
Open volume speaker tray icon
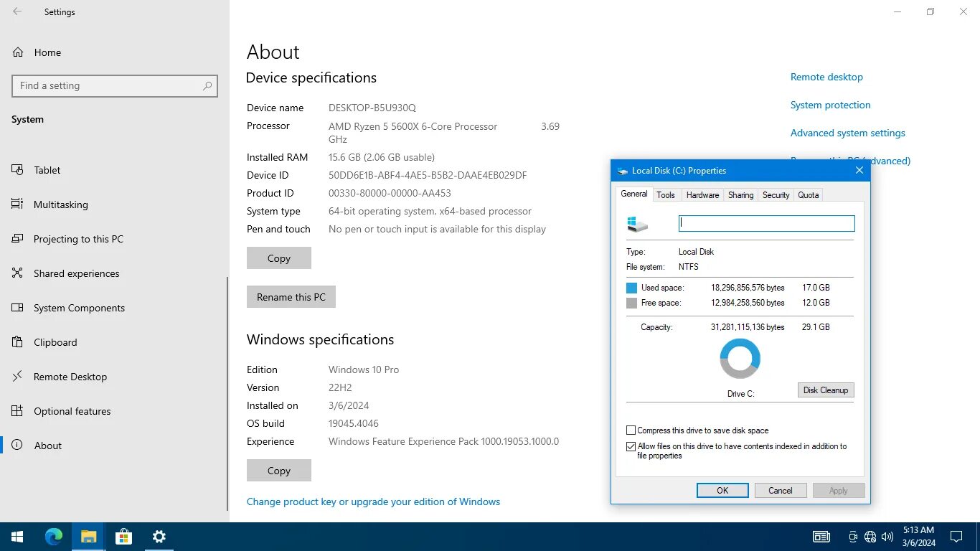click(887, 537)
